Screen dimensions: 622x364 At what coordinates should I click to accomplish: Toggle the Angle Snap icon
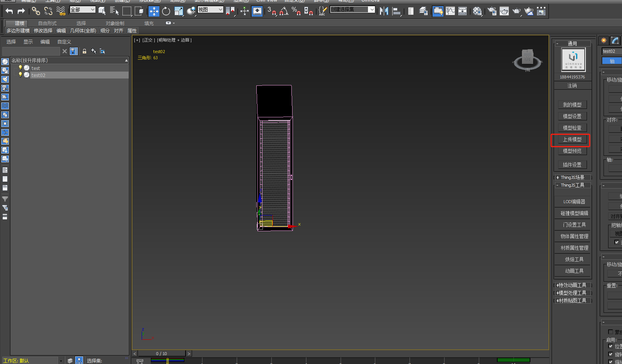click(x=284, y=11)
